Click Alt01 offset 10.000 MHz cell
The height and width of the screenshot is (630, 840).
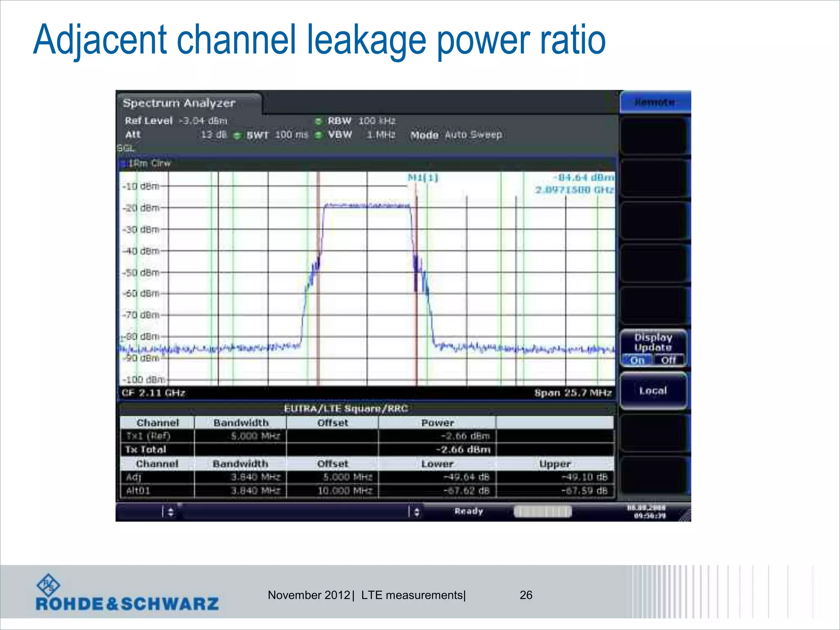point(332,491)
